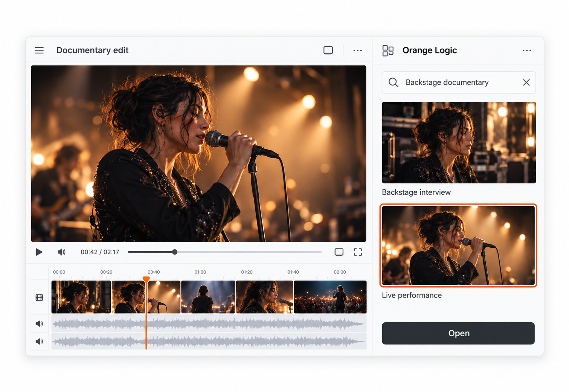Click the Orange Logic panel title
Viewport: 569px width, 392px height.
430,50
